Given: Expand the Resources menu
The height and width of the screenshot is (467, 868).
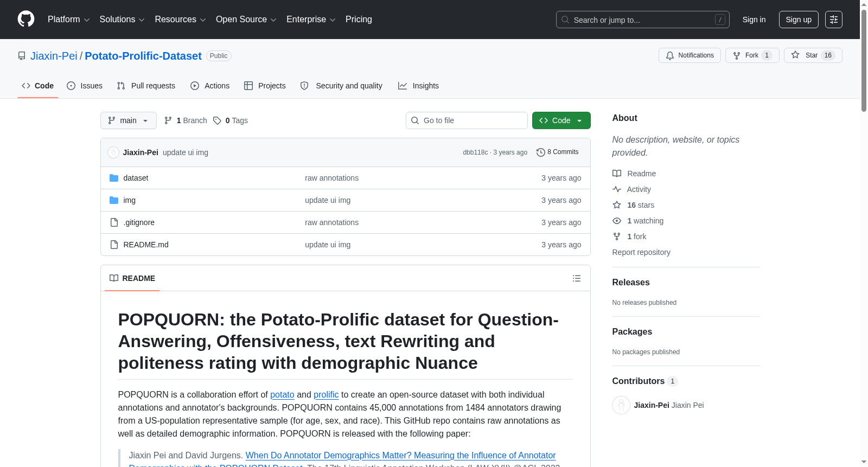Looking at the screenshot, I should coord(180,20).
